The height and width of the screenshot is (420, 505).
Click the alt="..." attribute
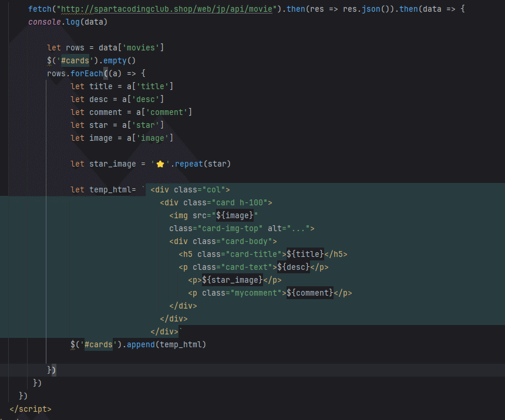(x=288, y=228)
